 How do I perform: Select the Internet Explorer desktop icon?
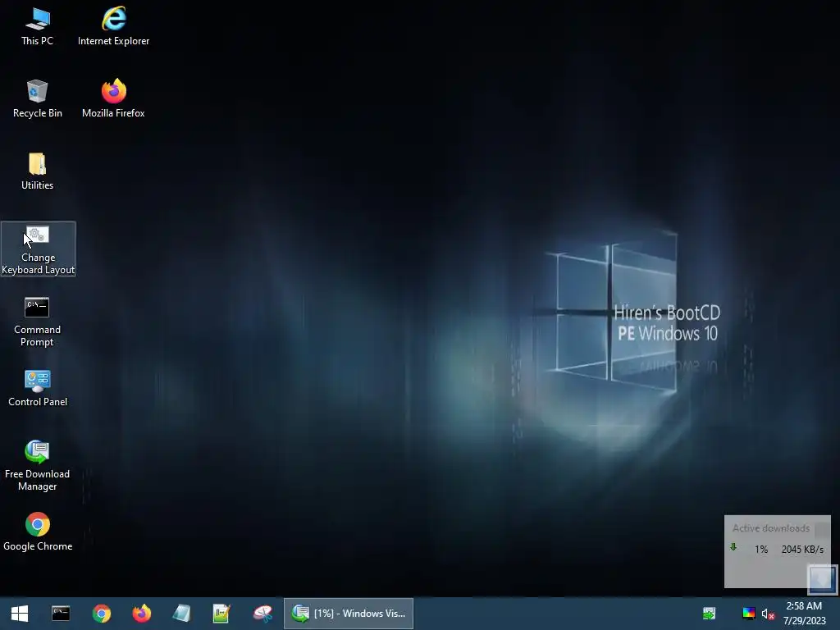(113, 26)
